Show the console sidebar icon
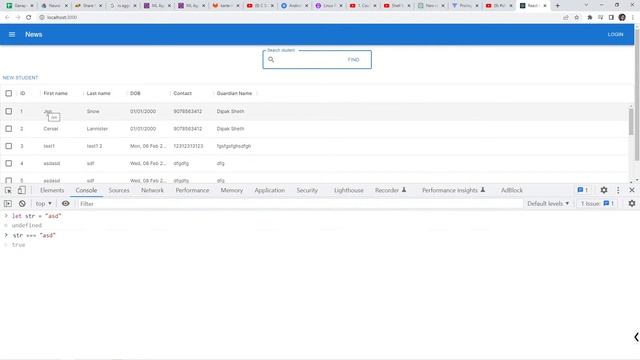 tap(8, 203)
